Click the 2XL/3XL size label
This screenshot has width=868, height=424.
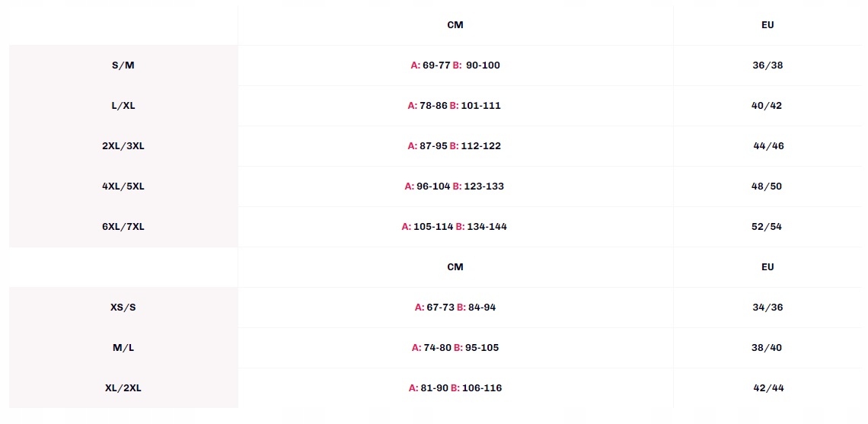pos(123,146)
